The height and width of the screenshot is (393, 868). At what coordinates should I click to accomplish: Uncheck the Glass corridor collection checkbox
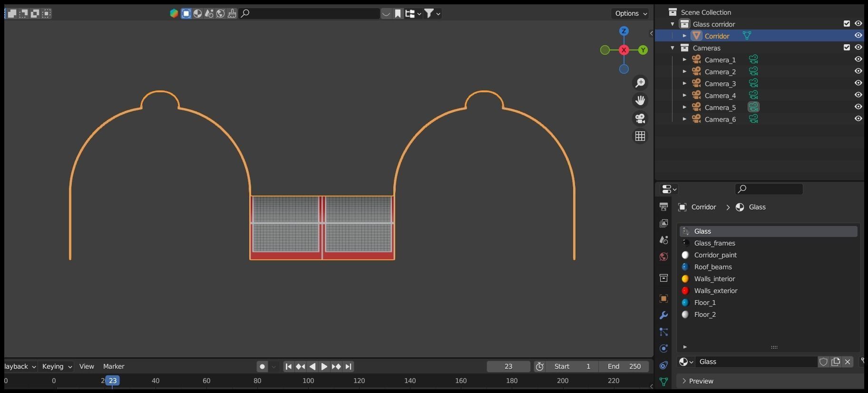point(847,23)
